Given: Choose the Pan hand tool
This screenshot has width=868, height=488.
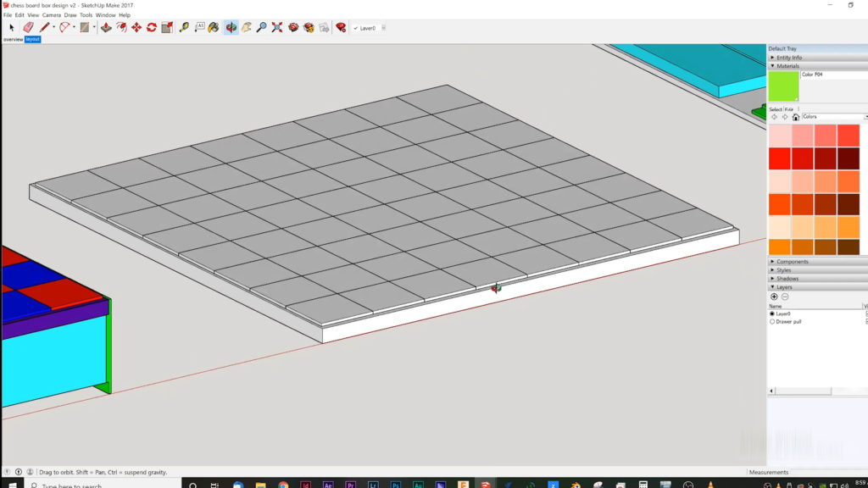Looking at the screenshot, I should pos(247,28).
